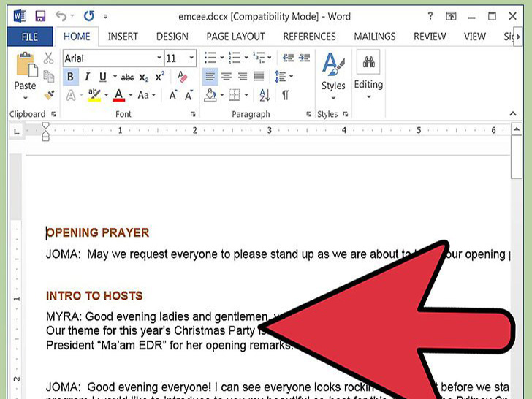
Task: Open the Font dialog launcher
Action: point(193,114)
